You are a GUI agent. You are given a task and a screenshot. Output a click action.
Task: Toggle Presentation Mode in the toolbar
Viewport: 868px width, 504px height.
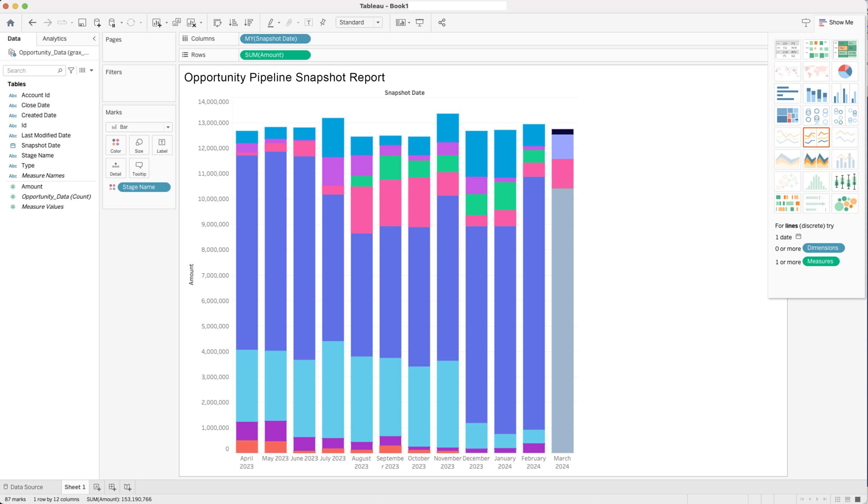click(420, 22)
